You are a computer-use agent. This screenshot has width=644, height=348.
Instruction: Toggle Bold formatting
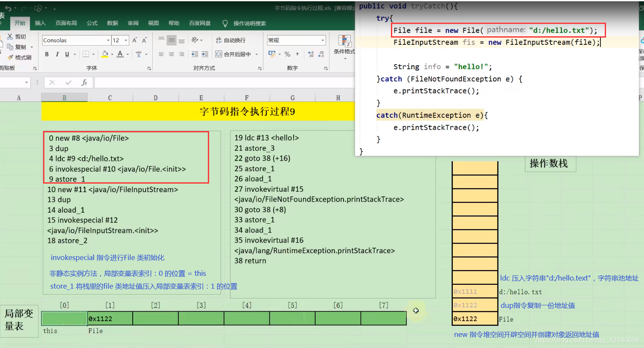click(x=47, y=54)
